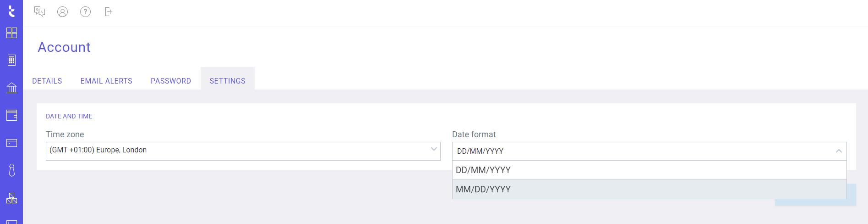Image resolution: width=868 pixels, height=224 pixels.
Task: Click the language translate icon
Action: tap(40, 11)
